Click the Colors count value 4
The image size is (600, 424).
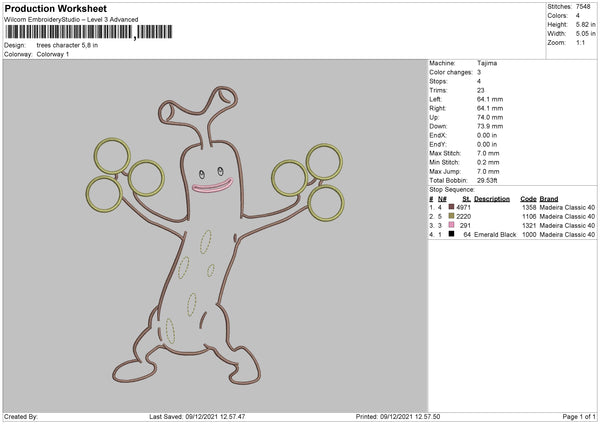pos(578,16)
